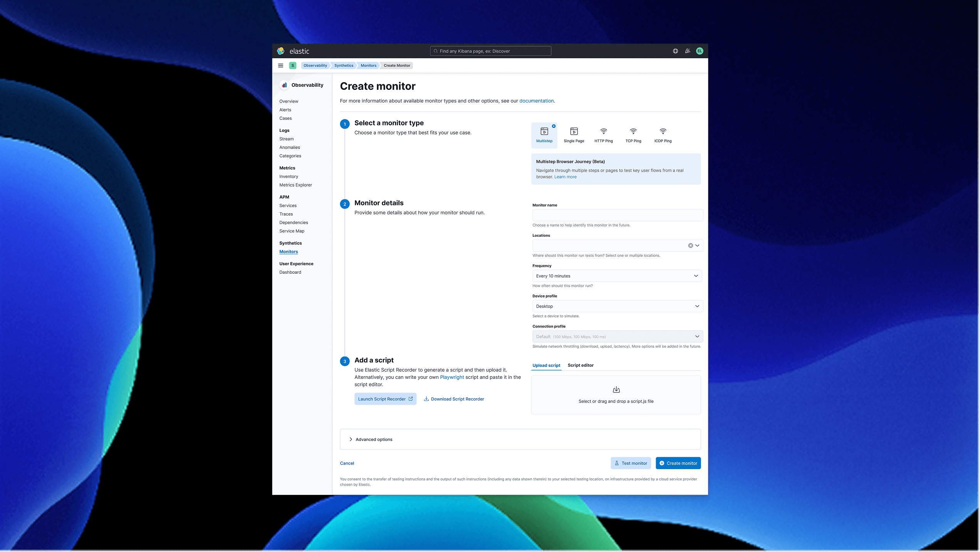Image resolution: width=980 pixels, height=552 pixels.
Task: Pick the ICDP Ping monitor icon
Action: coord(663,131)
